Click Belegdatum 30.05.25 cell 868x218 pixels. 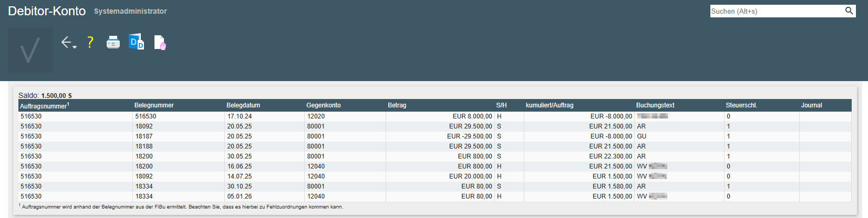(240, 156)
